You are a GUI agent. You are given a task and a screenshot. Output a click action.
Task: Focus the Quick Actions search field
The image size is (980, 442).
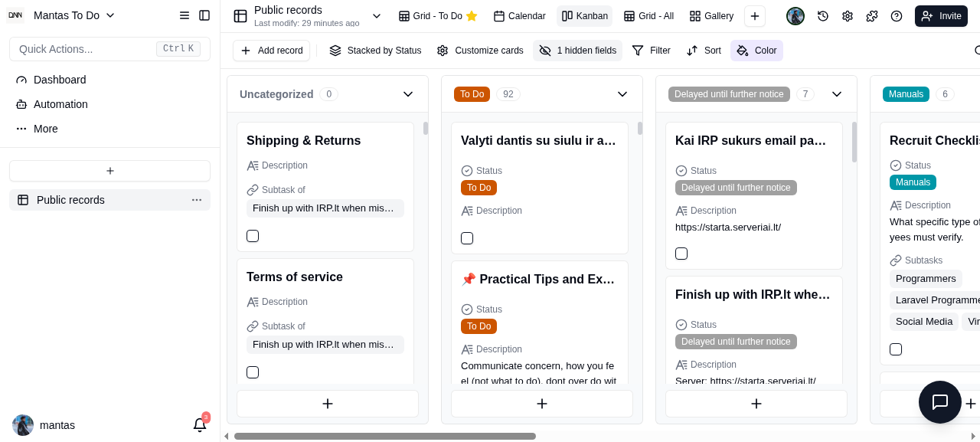[109, 49]
